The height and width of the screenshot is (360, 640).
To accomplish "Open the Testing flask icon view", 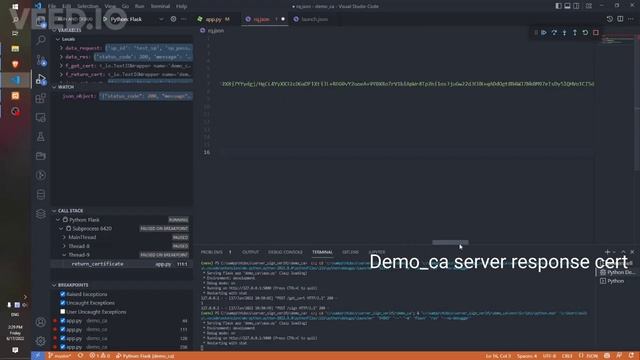I will pyautogui.click(x=41, y=137).
